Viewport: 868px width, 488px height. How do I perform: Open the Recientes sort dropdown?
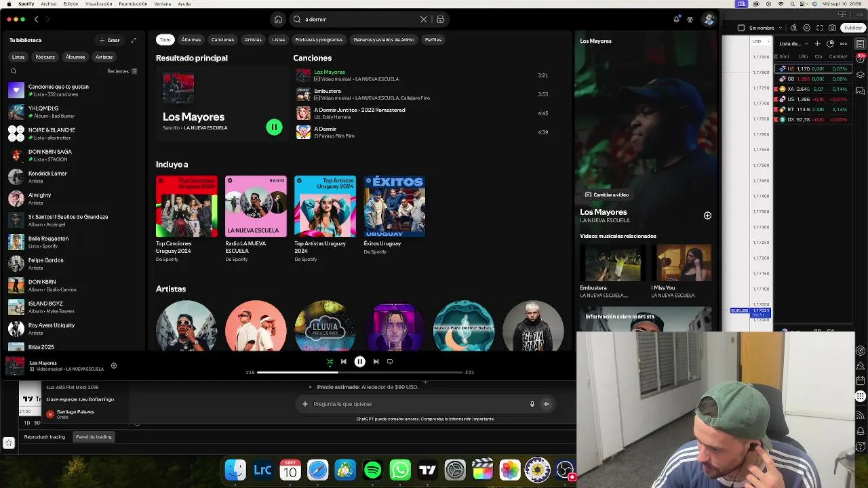click(x=122, y=71)
